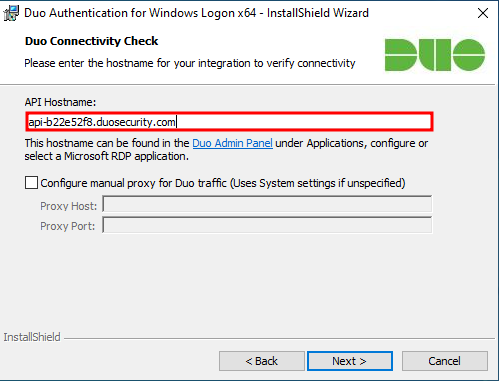The image size is (499, 381).
Task: Click the 'select a Microsoft RDP application' help text
Action: click(x=107, y=156)
